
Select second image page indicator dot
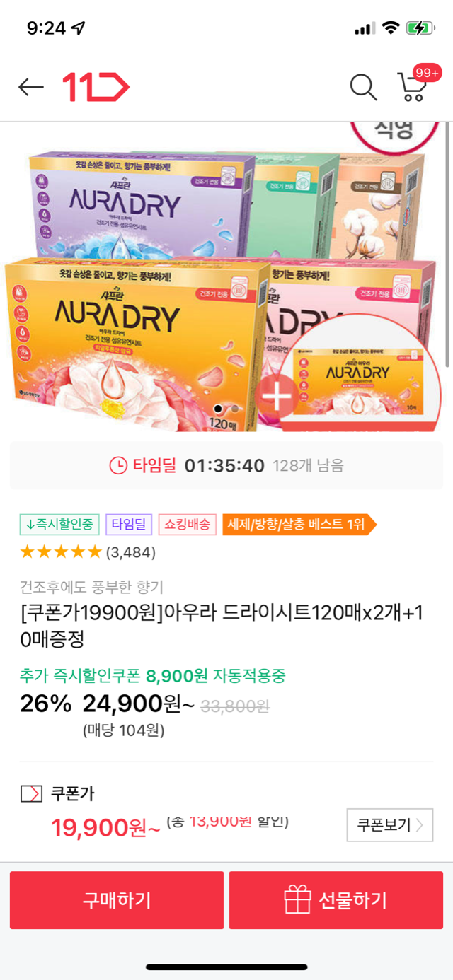235,409
